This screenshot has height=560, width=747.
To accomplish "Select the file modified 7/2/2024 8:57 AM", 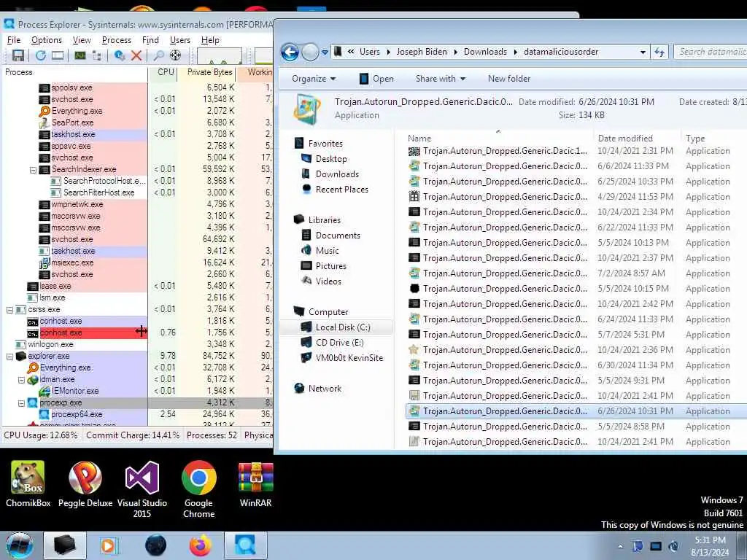I will (x=576, y=273).
